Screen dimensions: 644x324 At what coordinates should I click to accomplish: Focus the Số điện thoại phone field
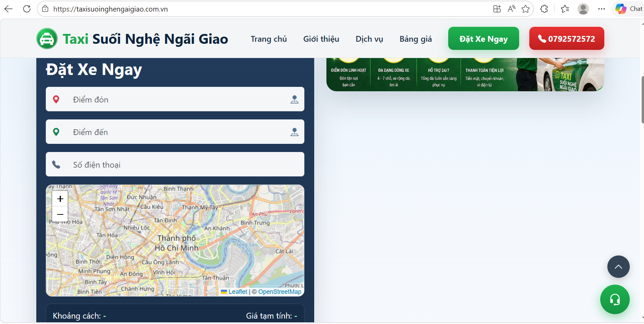[x=175, y=164]
